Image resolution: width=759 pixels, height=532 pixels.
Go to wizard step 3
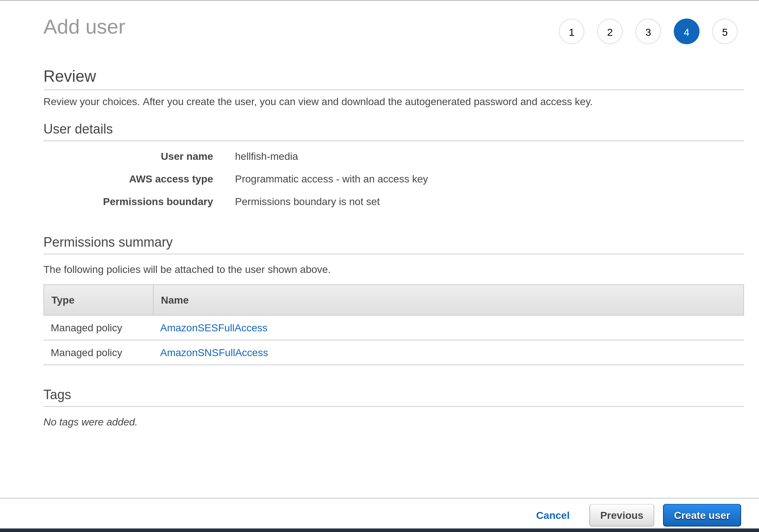pos(648,32)
